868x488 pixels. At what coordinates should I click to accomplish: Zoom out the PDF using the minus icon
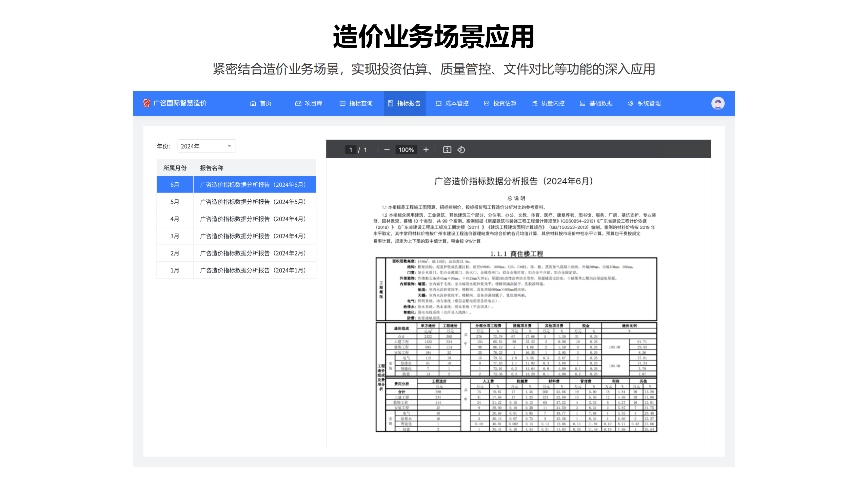[387, 149]
